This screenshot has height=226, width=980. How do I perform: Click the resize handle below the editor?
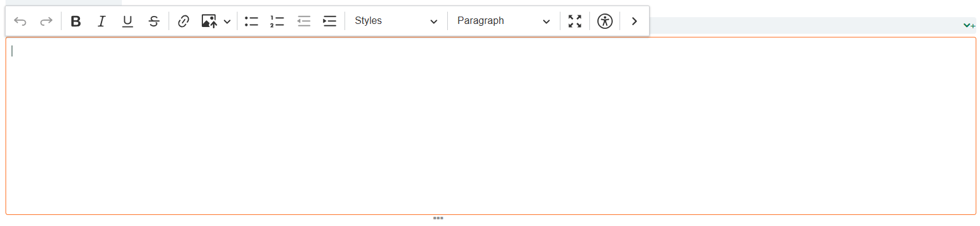pos(438,218)
